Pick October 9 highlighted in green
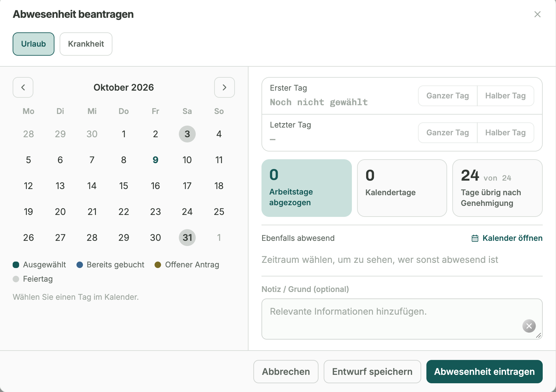This screenshot has height=392, width=556. tap(156, 160)
